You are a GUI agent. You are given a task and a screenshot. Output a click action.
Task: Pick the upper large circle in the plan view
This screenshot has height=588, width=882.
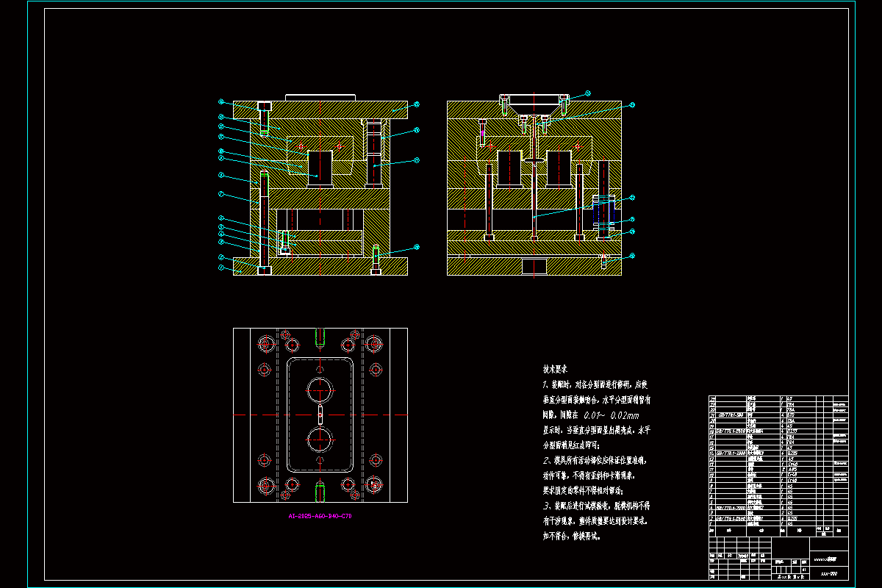(320, 390)
